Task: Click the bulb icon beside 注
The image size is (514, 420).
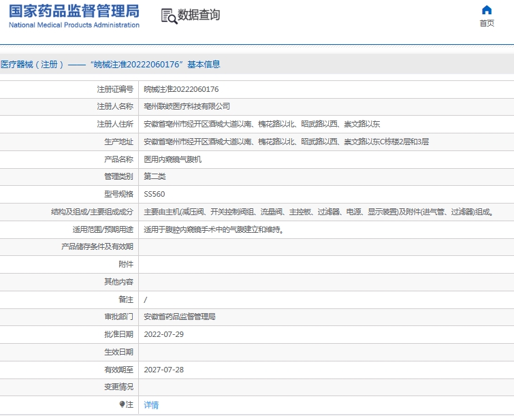Action: tap(122, 404)
